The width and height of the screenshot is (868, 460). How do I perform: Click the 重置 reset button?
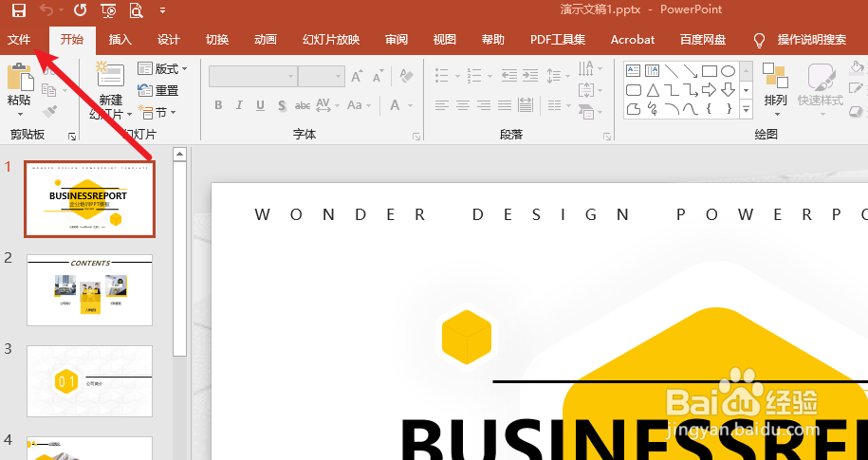[158, 90]
